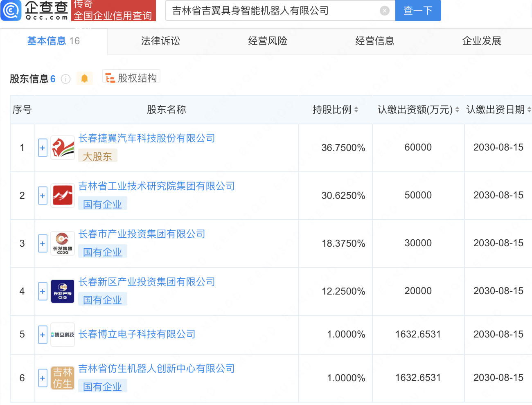Click the 吉林省工业技术研究院 red logo
Viewport: 532px width, 405px height.
(63, 196)
